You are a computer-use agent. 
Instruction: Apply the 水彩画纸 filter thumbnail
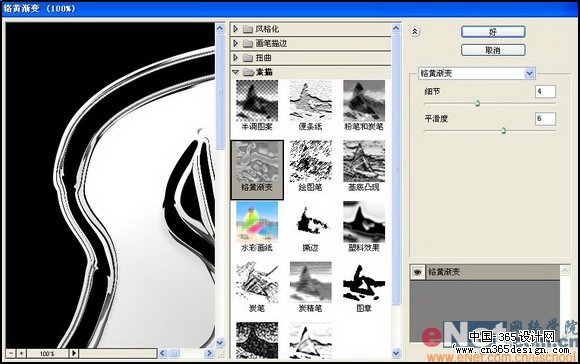coord(257,222)
